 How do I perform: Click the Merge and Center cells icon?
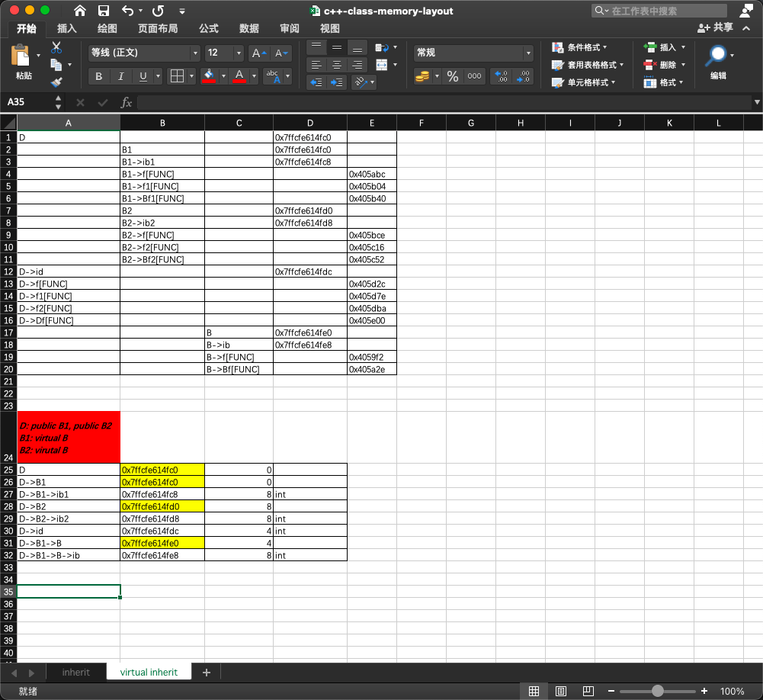(x=381, y=65)
